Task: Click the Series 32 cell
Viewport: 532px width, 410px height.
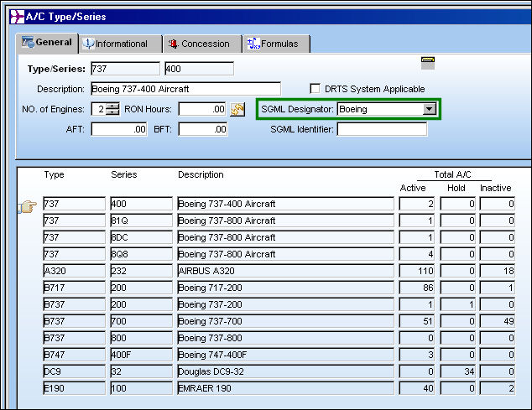Action: (141, 371)
